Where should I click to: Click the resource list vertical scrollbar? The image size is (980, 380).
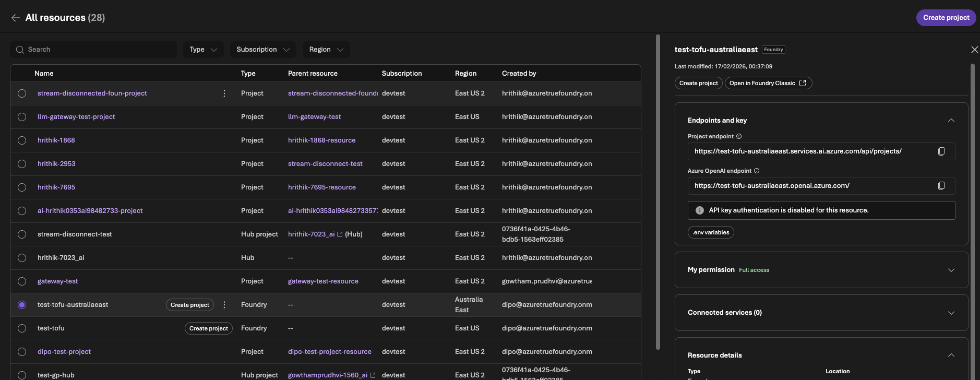coord(658,192)
